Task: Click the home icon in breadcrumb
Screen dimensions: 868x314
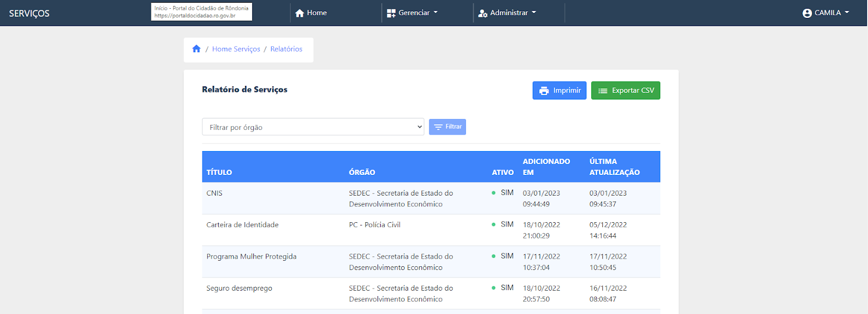Action: coord(196,49)
